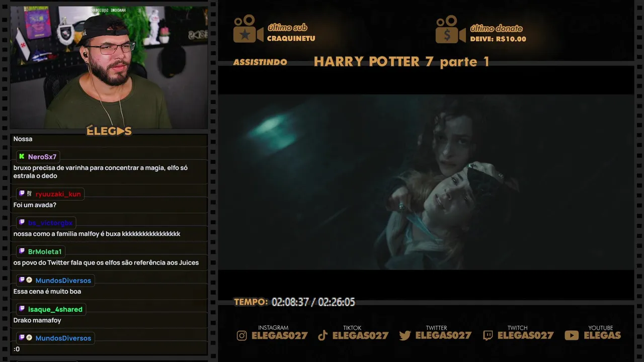Viewport: 644px width, 362px height.
Task: Click the donation text "DEIVE: R$10.00"
Action: (498, 39)
